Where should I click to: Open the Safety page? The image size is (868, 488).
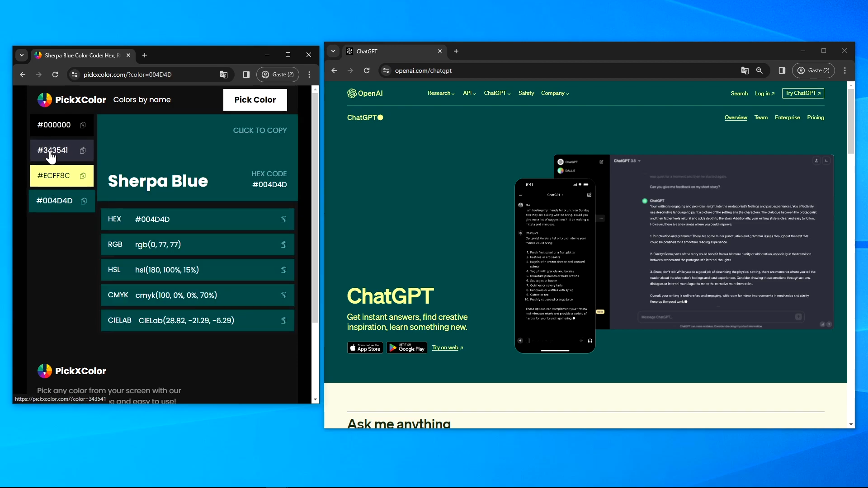click(526, 93)
